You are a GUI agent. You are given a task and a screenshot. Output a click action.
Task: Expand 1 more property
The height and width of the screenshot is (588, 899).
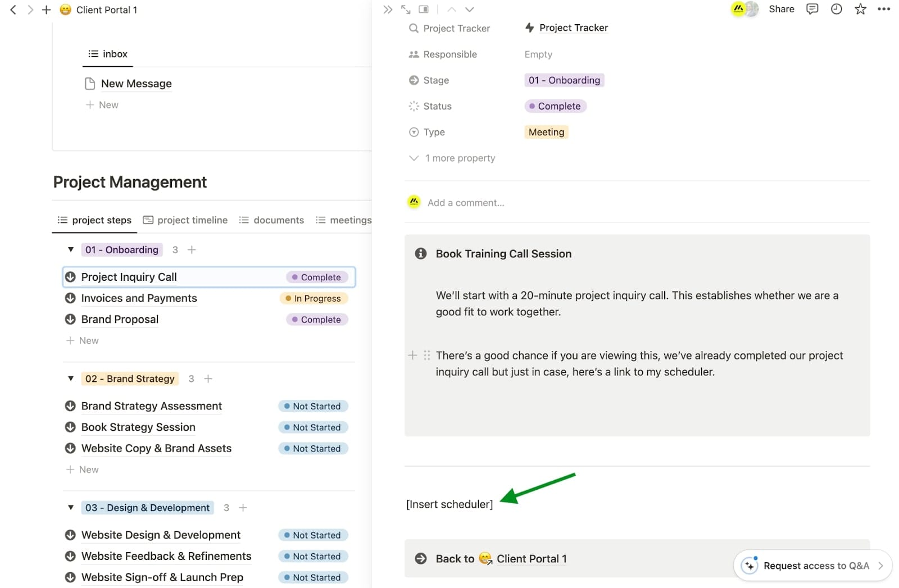pos(460,158)
